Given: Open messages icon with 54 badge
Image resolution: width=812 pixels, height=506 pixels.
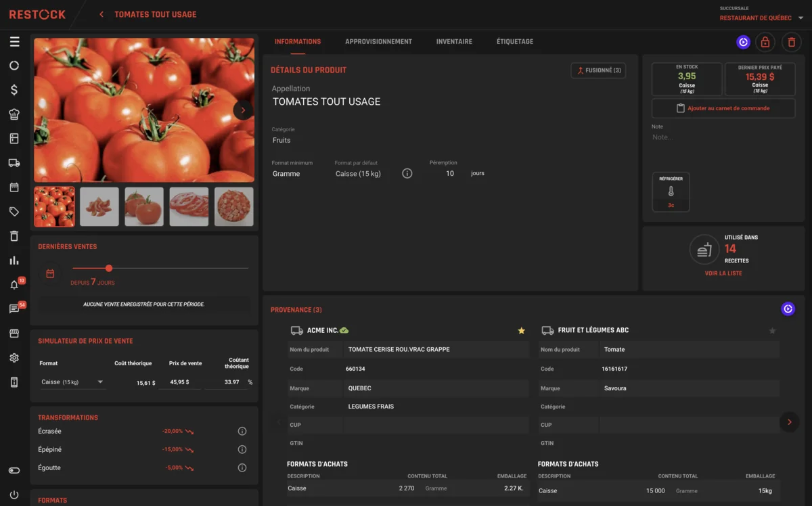Looking at the screenshot, I should point(14,309).
